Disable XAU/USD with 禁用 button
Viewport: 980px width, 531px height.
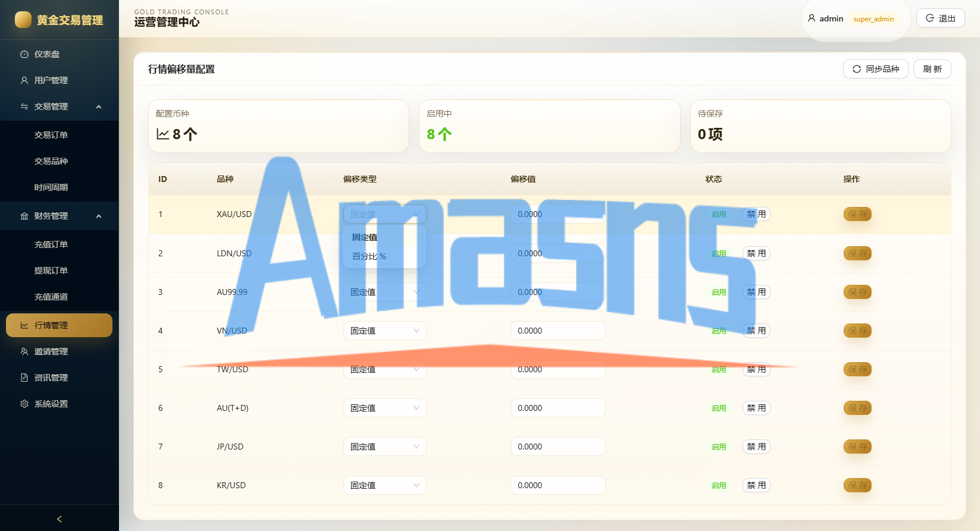(x=756, y=214)
